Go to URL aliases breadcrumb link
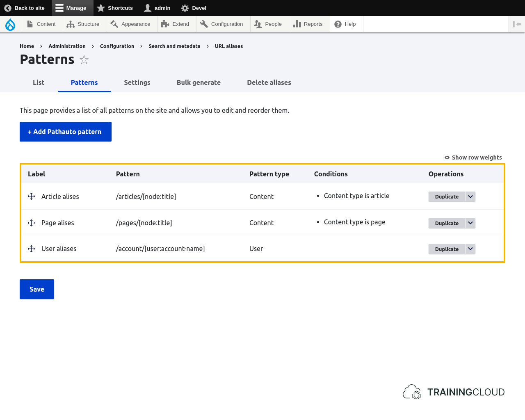Image resolution: width=525 pixels, height=420 pixels. pos(229,46)
